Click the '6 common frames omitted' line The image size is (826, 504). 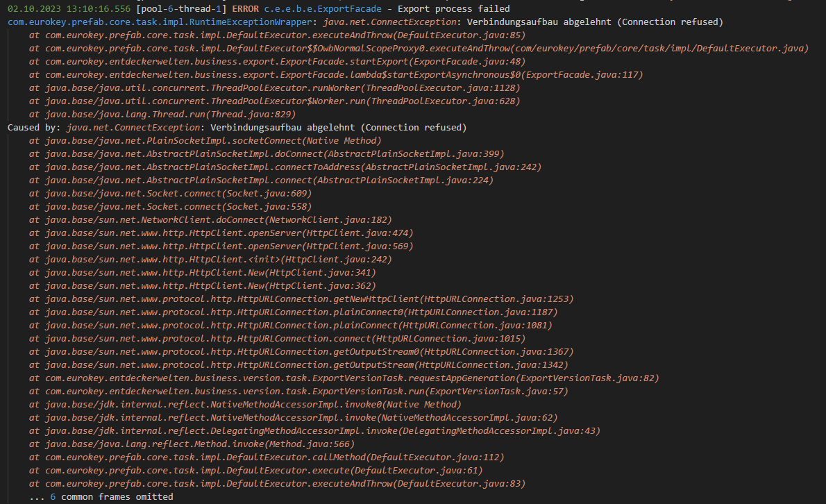pos(101,496)
